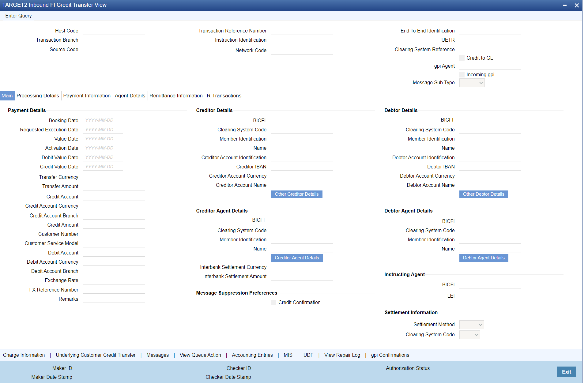Enable the Credit to GL checkbox
This screenshot has height=384, width=588.
[x=462, y=58]
